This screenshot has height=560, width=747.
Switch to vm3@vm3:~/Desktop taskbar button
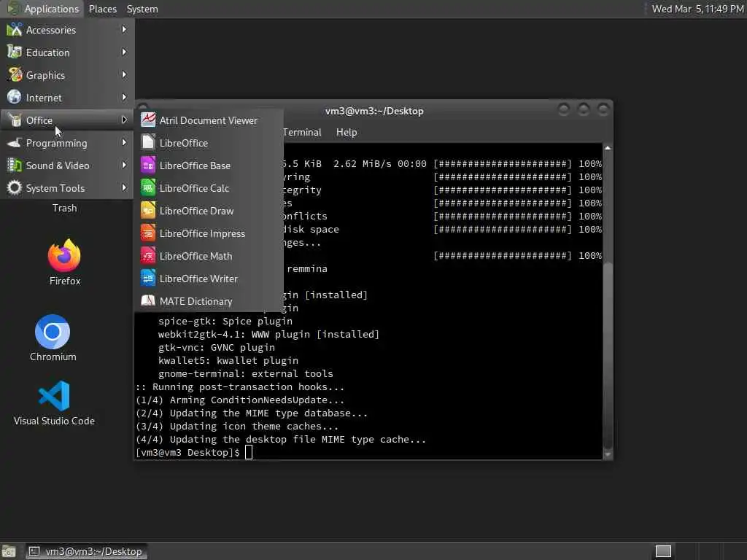pos(86,551)
